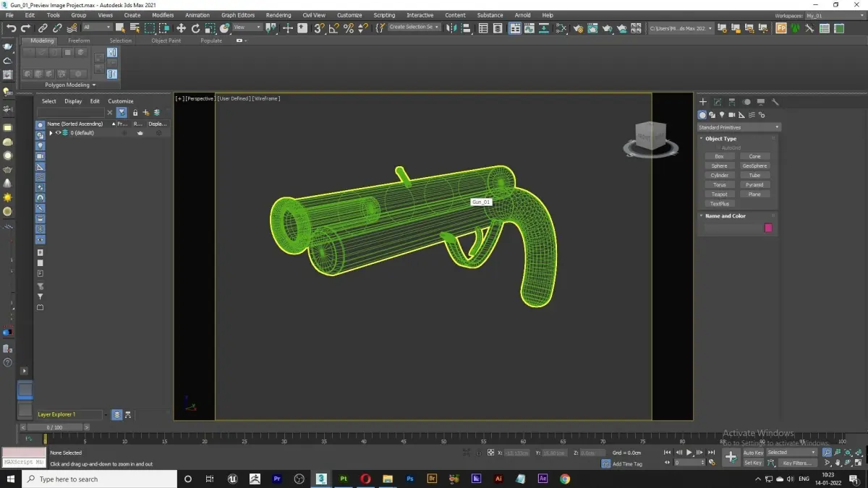Click the Torus primitive button
Screen dimensions: 868x488
click(x=719, y=184)
